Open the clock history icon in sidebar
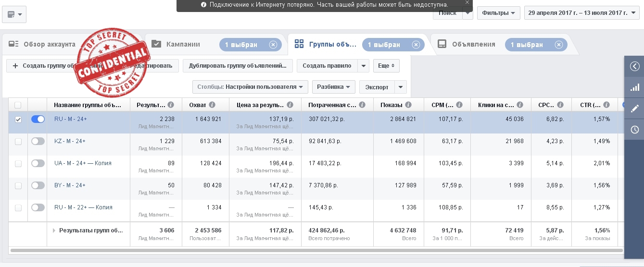Image resolution: width=644 pixels, height=267 pixels. click(634, 130)
